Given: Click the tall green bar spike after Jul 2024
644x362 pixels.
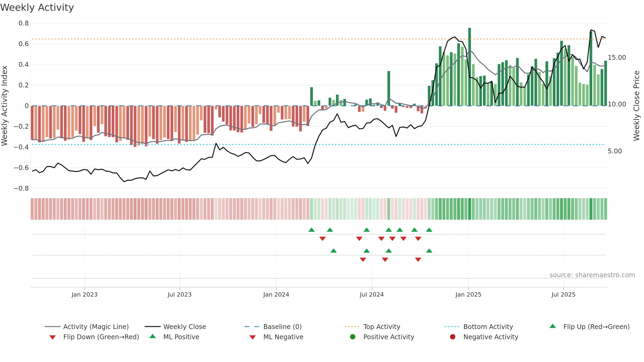Looking at the screenshot, I should [x=389, y=88].
